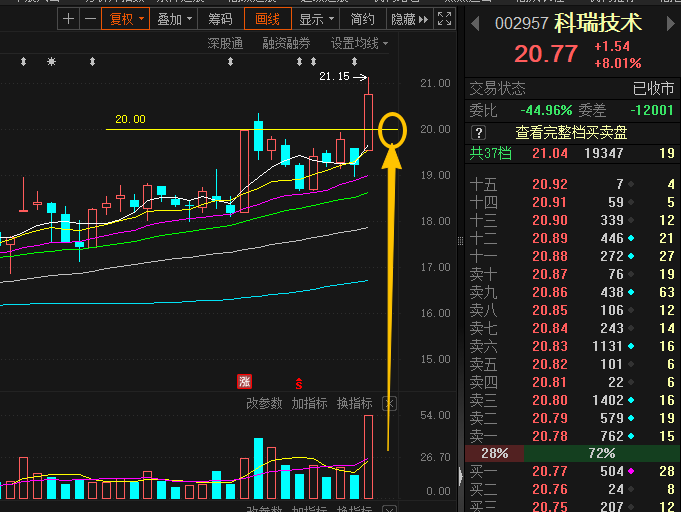Click 卖九 price 20.86
This screenshot has width=681, height=512.
[x=550, y=292]
